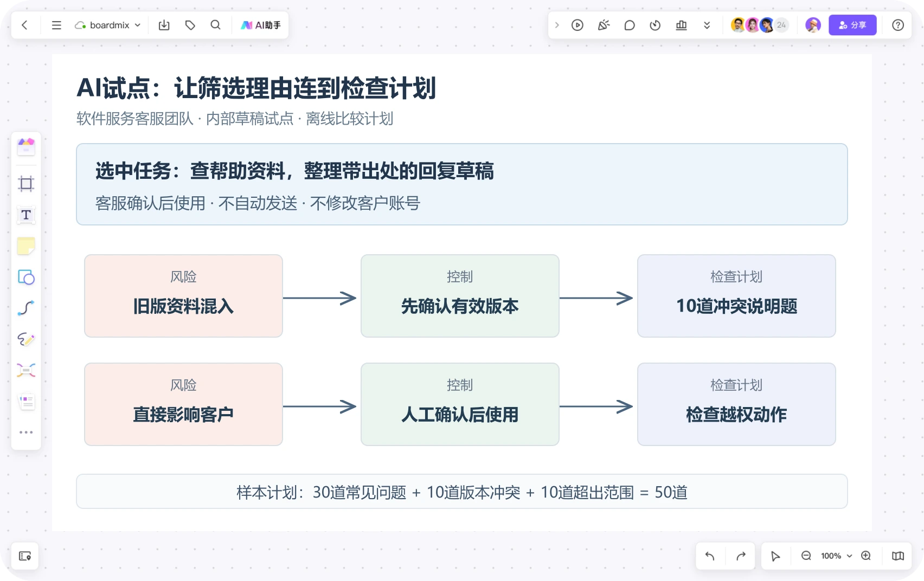Viewport: 924px width, 581px height.
Task: Click the celebration confetti icon
Action: 604,25
